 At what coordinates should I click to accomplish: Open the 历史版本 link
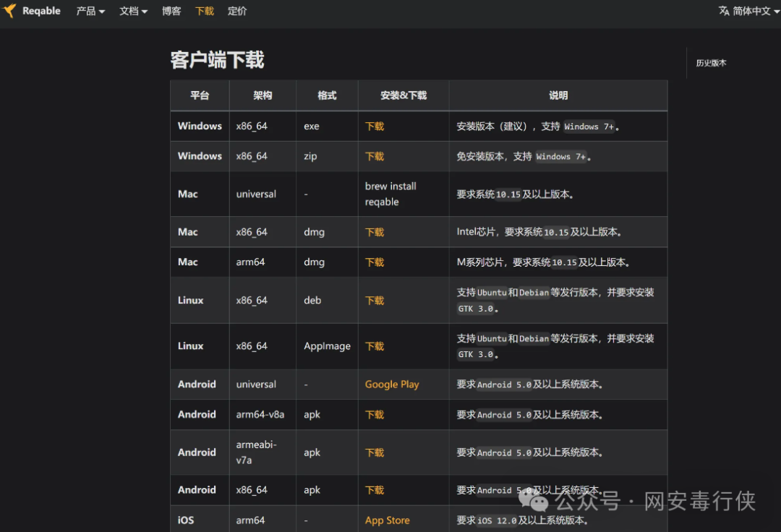[711, 63]
